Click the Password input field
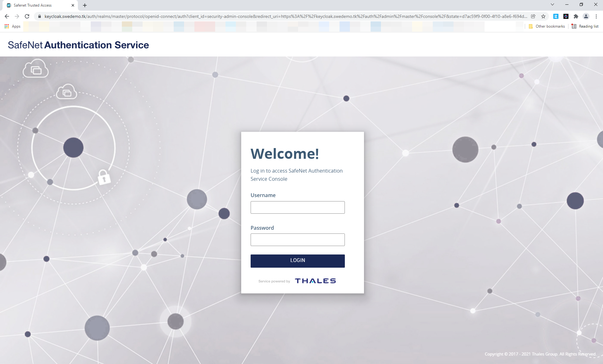 [297, 240]
